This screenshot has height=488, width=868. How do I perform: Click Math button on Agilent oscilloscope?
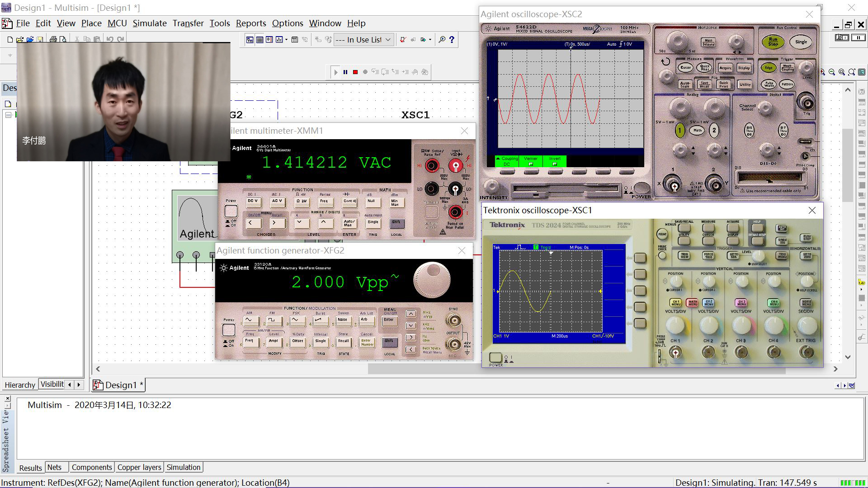pos(697,131)
